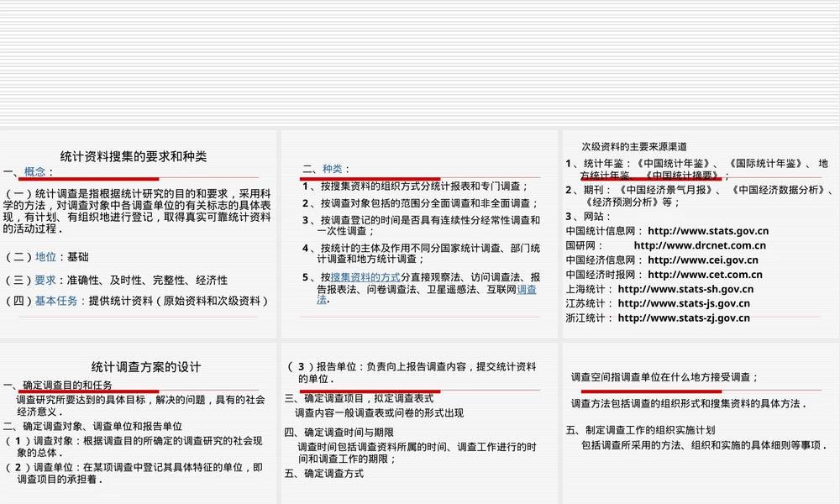Select the URL http://www.cet.com.cn
The height and width of the screenshot is (504, 840).
705,274
